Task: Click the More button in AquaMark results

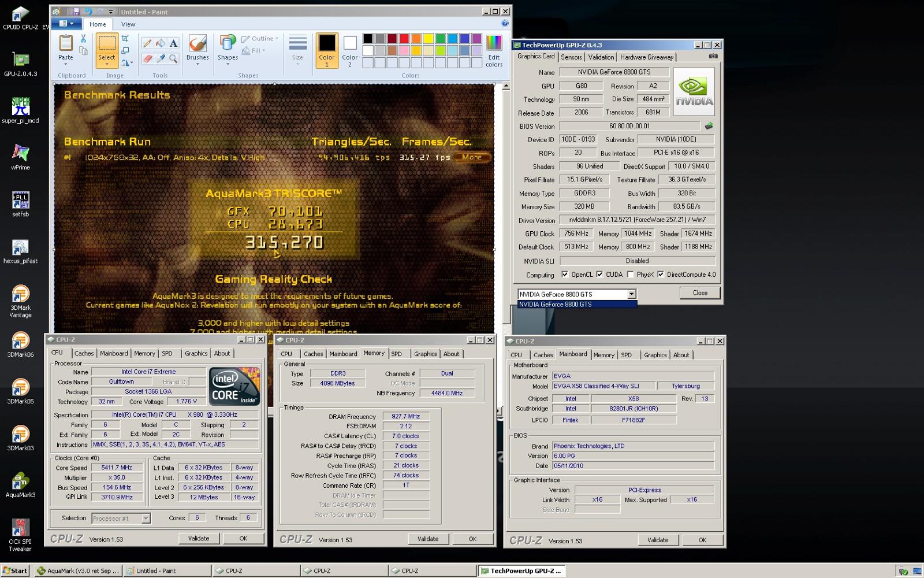Action: tap(472, 157)
